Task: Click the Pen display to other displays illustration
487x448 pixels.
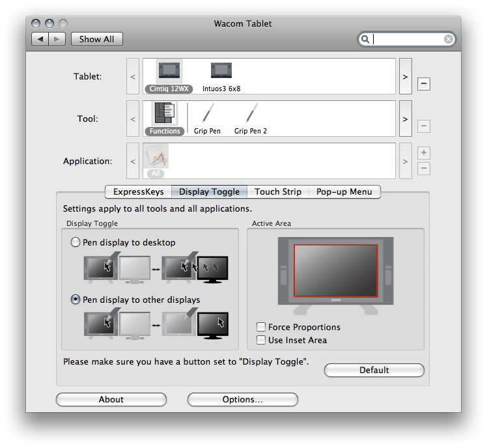Action: click(x=156, y=324)
